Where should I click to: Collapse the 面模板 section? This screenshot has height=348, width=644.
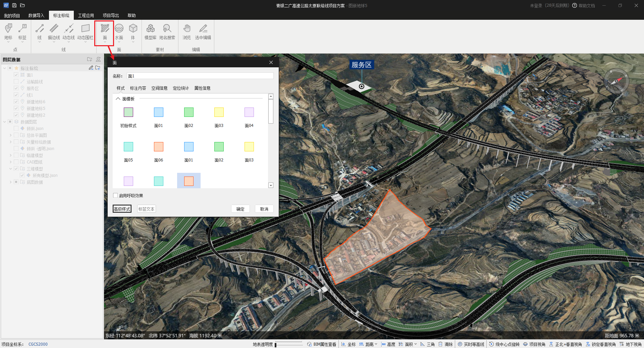(118, 99)
